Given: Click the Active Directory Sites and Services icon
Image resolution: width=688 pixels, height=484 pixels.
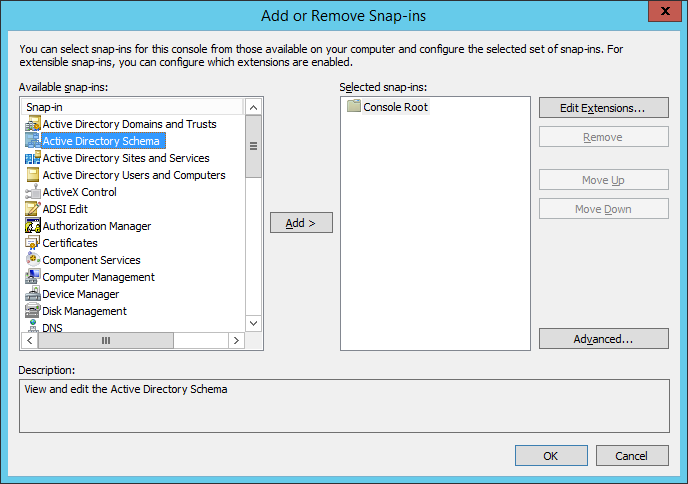Looking at the screenshot, I should point(33,158).
